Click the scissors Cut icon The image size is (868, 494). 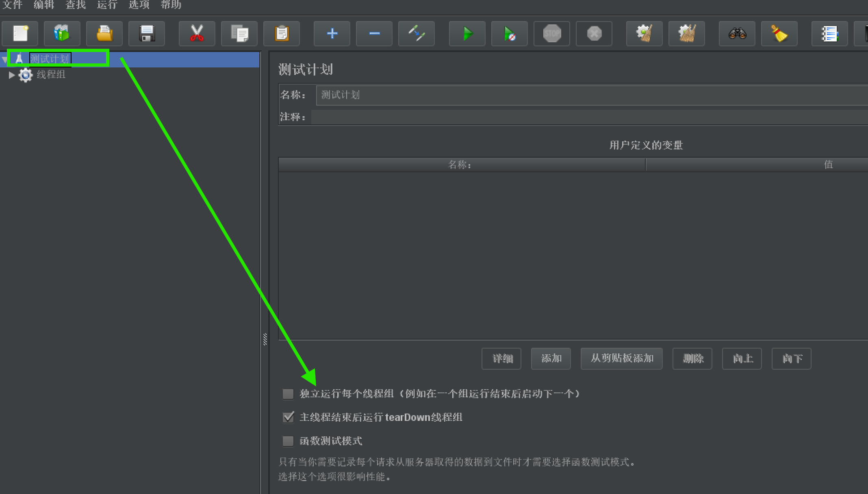pos(197,34)
